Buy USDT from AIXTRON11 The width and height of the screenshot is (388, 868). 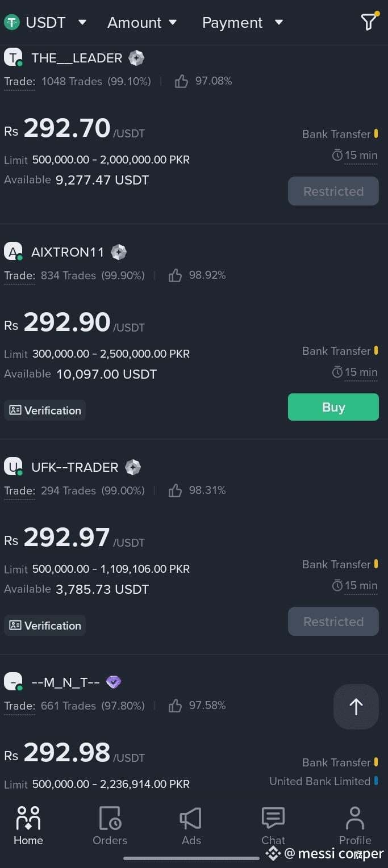[x=333, y=407]
